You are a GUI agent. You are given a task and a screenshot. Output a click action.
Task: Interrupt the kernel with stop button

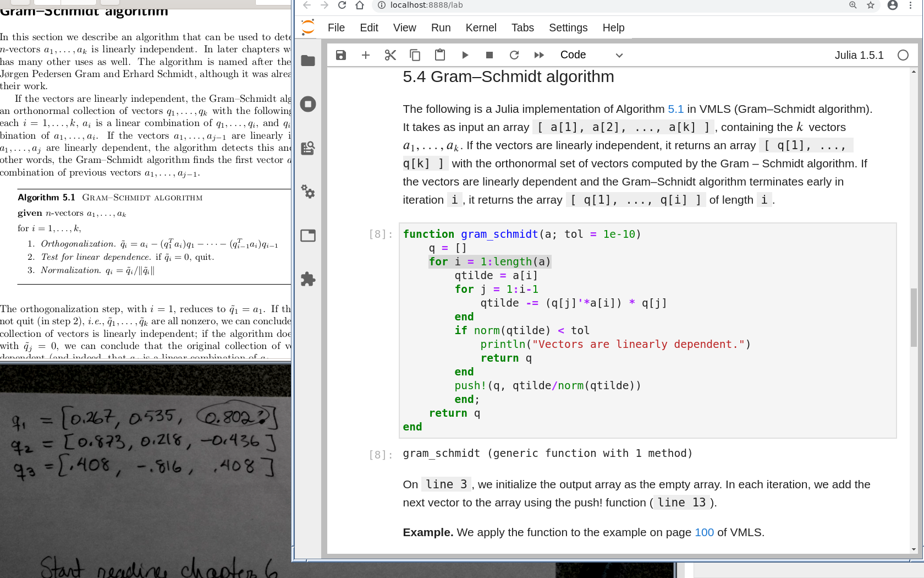coord(490,55)
